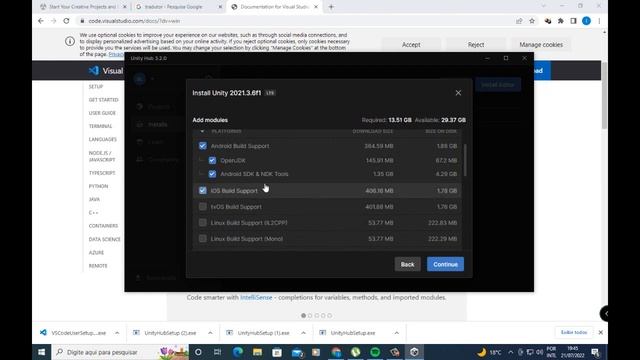This screenshot has width=640, height=360.
Task: Open the DATA SCIENCE docs section
Action: 104,239
